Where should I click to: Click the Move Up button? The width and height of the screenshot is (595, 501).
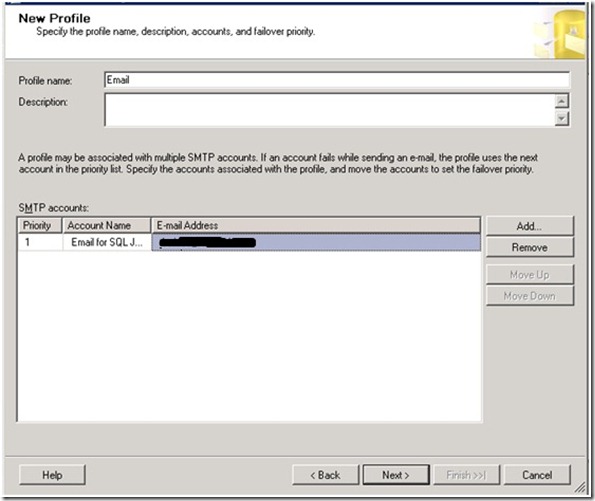point(530,274)
